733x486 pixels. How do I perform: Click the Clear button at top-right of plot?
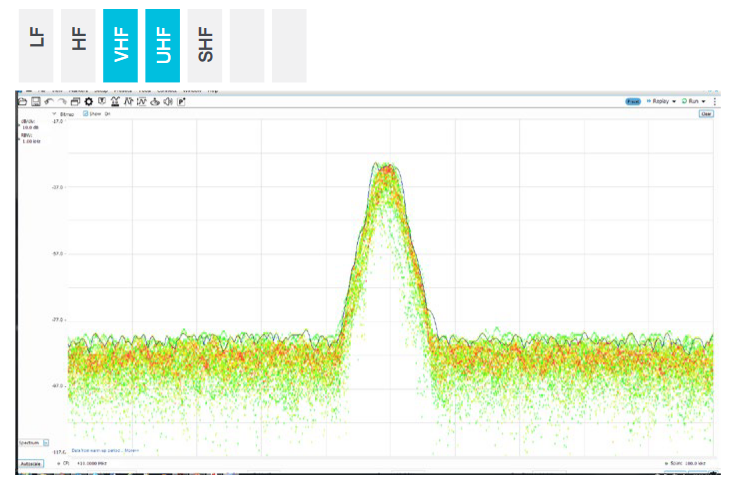pyautogui.click(x=705, y=114)
